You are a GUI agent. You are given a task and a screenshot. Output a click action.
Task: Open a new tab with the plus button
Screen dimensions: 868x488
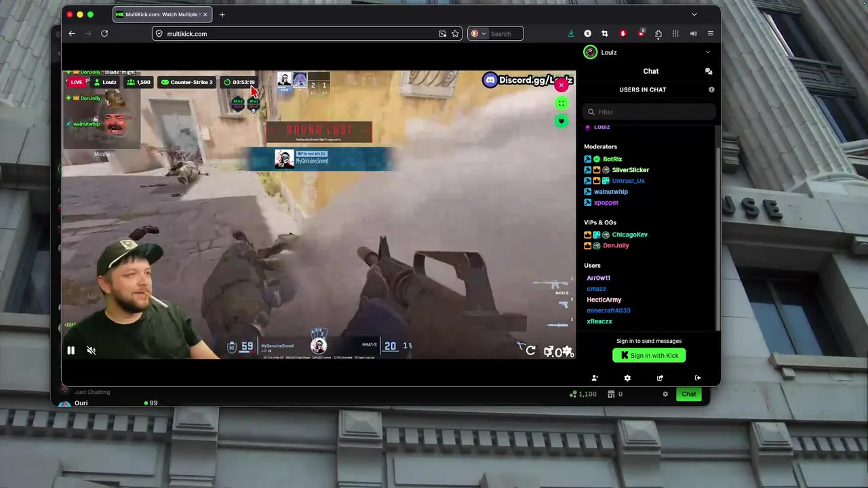tap(222, 14)
